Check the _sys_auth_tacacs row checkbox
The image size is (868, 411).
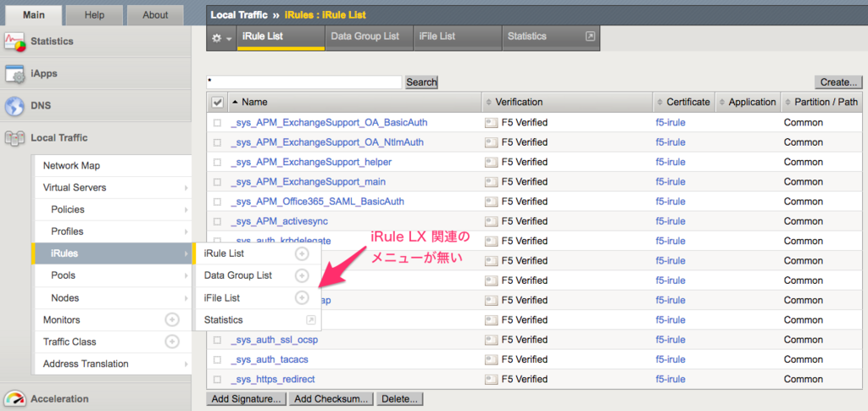tap(218, 359)
